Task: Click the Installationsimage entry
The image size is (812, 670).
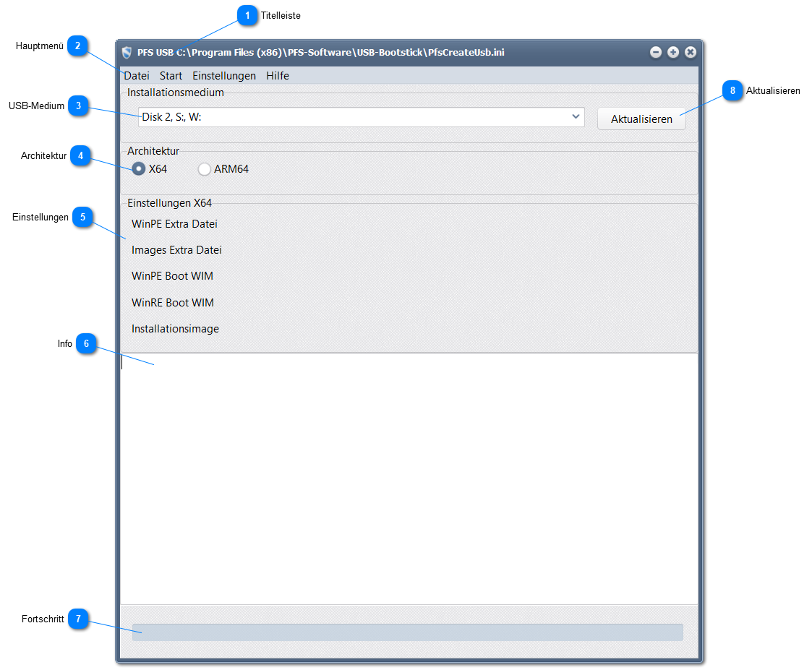Action: point(175,329)
